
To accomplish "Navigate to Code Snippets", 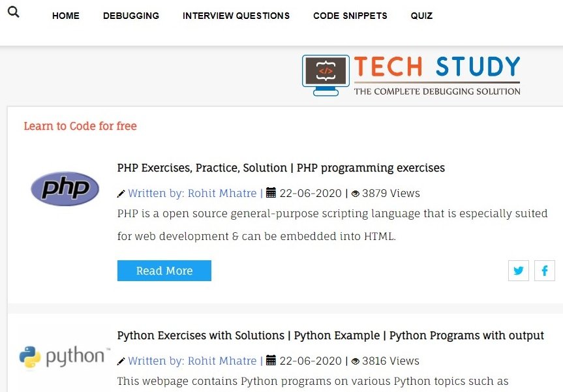I will [x=350, y=16].
